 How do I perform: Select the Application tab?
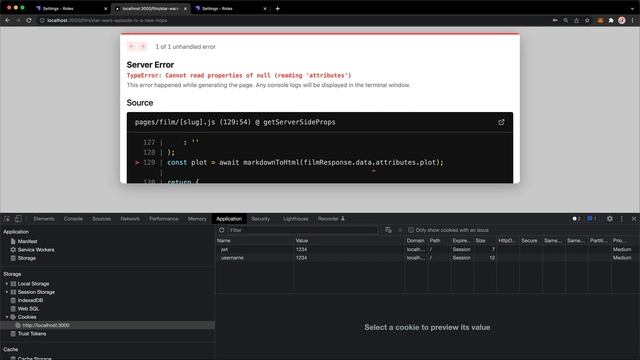pos(229,219)
